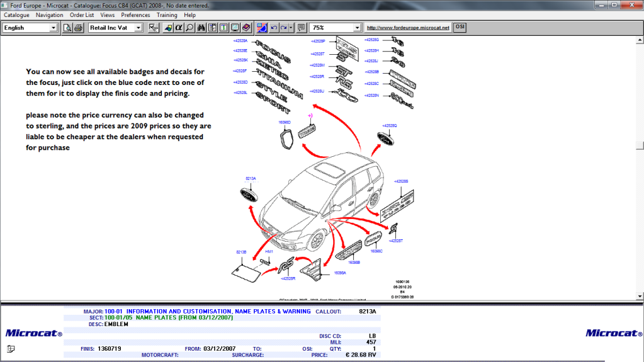The width and height of the screenshot is (644, 362).
Task: Click the binoculars find icon
Action: click(201, 28)
